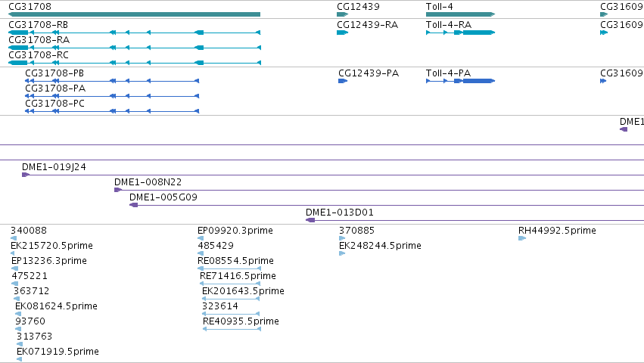Click the CG12439-PA protein label
Viewport: 644px width, 363px height.
pos(369,73)
